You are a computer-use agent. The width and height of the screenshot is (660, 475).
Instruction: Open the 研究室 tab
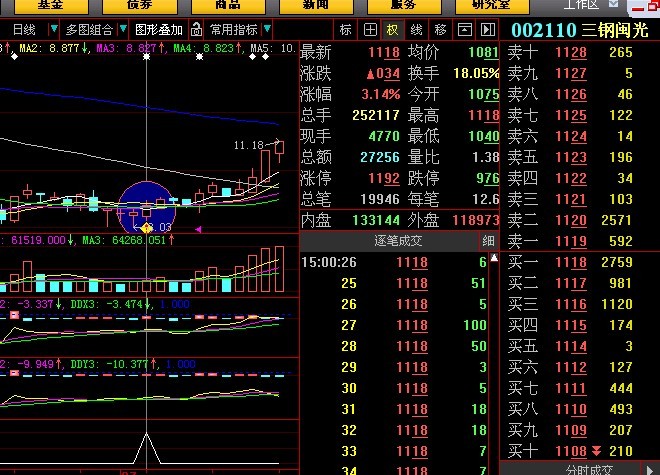click(492, 5)
